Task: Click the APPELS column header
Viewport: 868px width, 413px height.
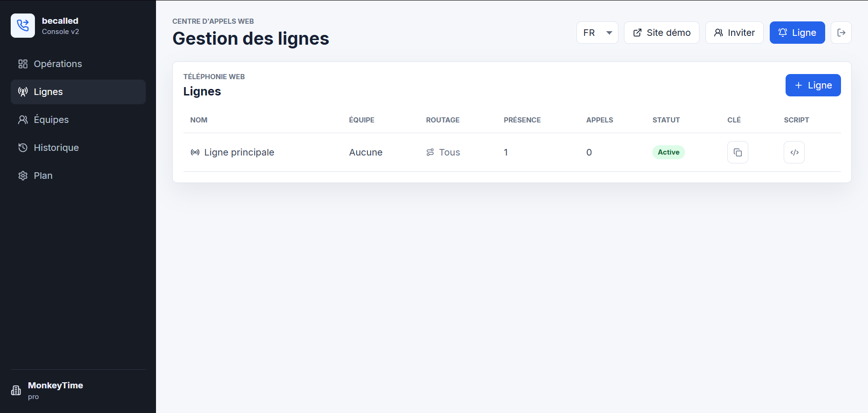Action: click(599, 120)
